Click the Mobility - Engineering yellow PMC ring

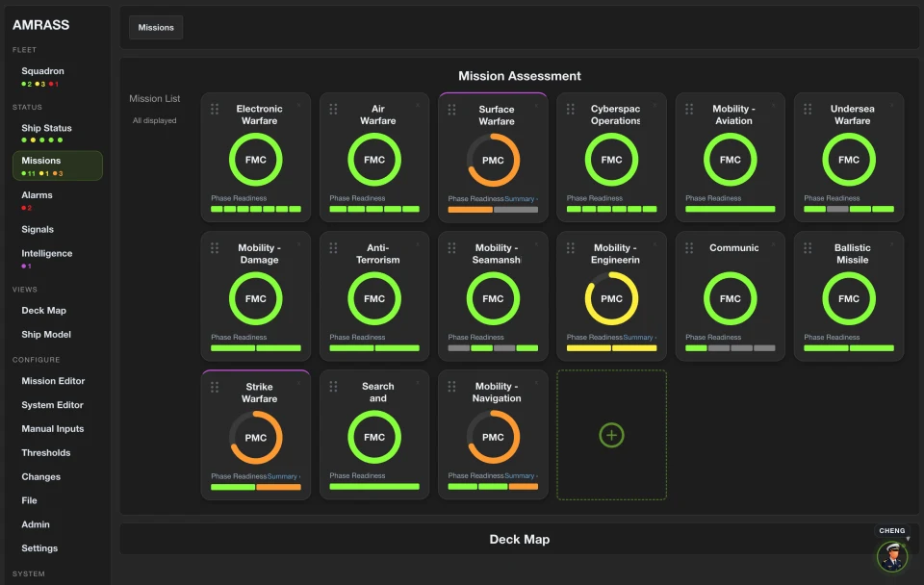pos(612,298)
